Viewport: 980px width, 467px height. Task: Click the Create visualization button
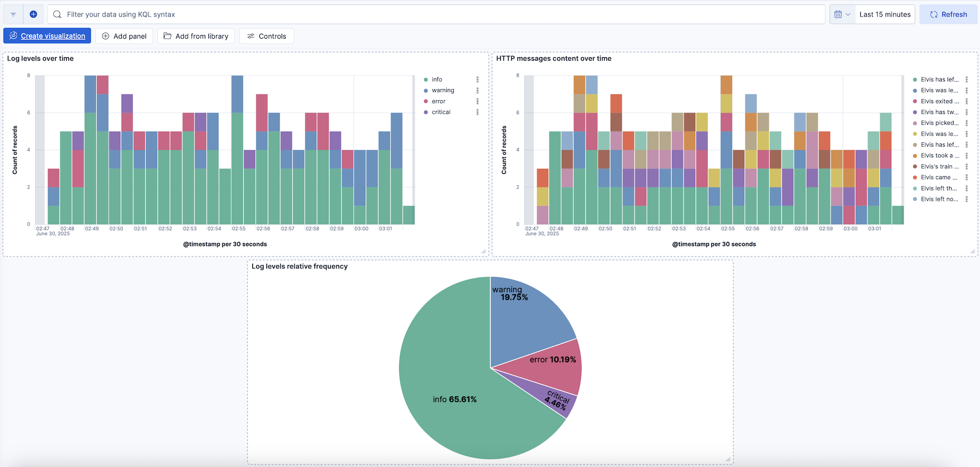[47, 36]
